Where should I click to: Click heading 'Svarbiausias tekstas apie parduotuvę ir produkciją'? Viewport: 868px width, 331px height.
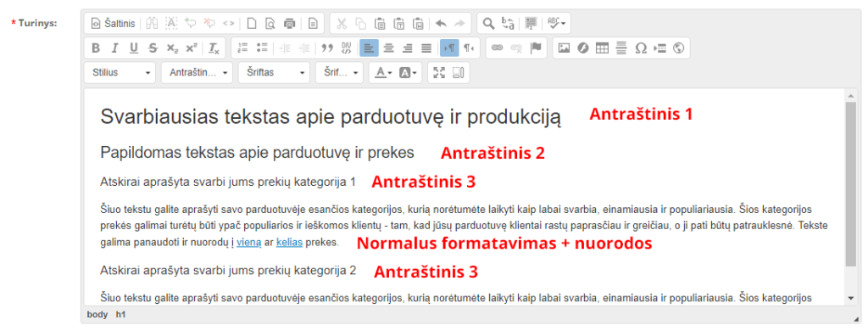coord(331,117)
